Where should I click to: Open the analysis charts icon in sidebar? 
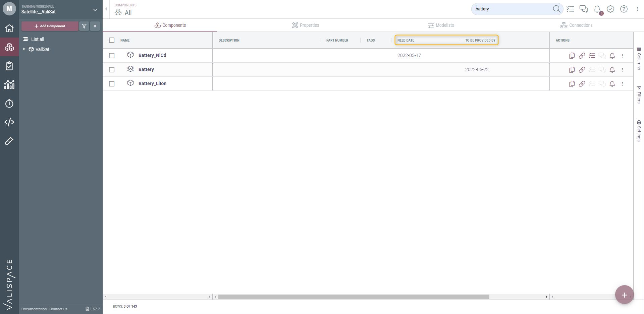tap(9, 84)
